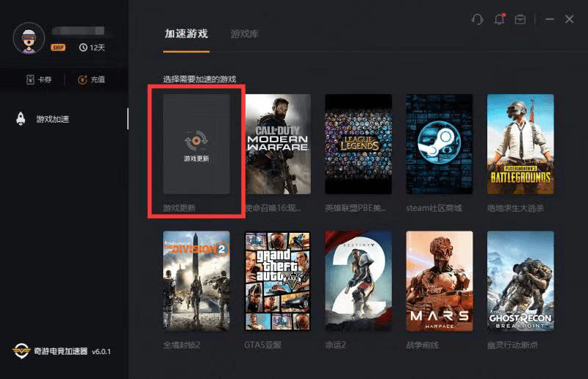The width and height of the screenshot is (588, 379).
Task: Click the GTA5亚服 title text
Action: tap(263, 345)
